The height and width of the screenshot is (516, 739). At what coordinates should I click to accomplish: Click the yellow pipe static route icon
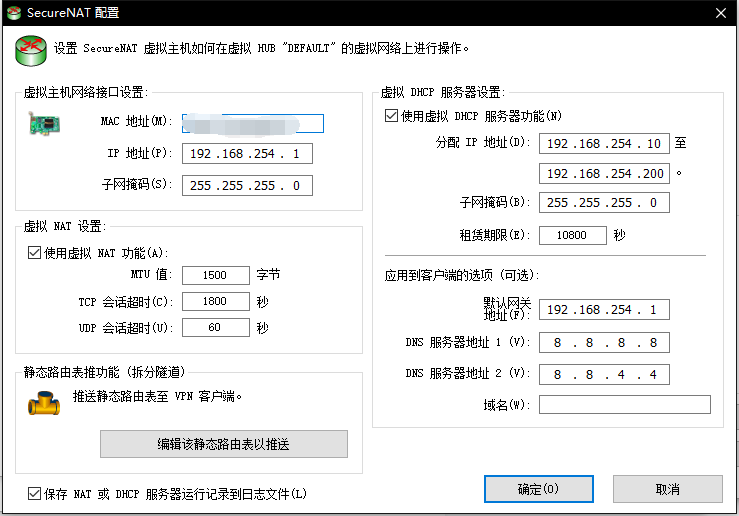(x=44, y=403)
